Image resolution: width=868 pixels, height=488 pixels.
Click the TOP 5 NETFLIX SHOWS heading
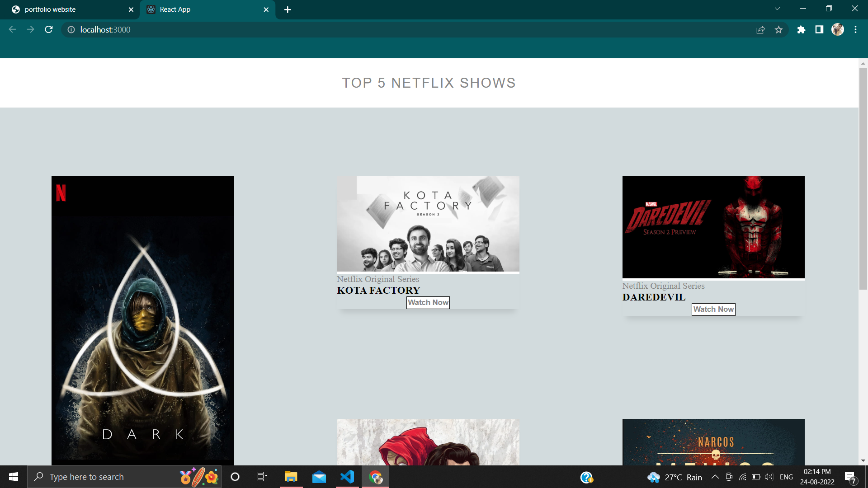tap(429, 83)
